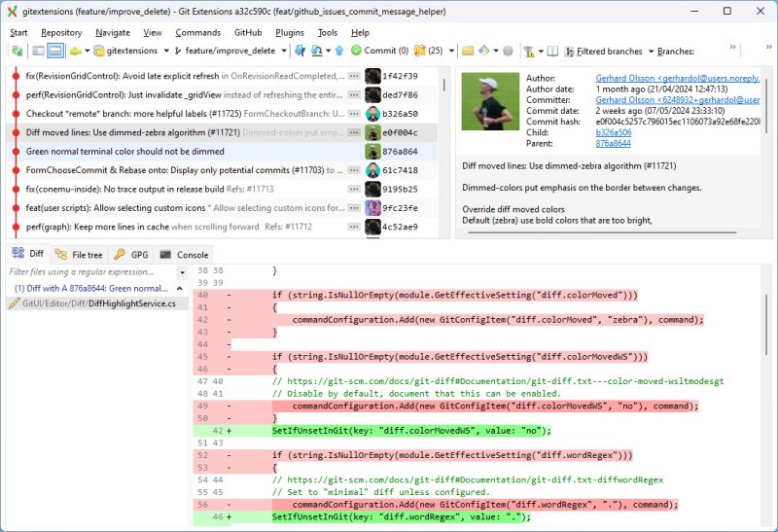Viewport: 778px width, 532px height.
Task: Open the dropdown arrow beside repository folder icon
Action: pyautogui.click(x=87, y=51)
